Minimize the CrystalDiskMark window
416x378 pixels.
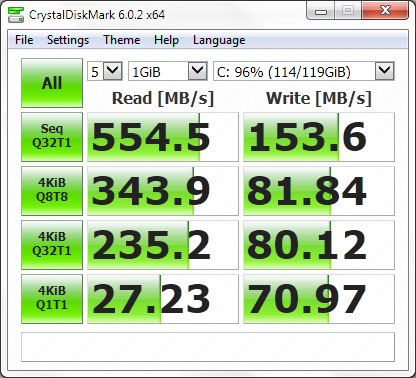321,12
